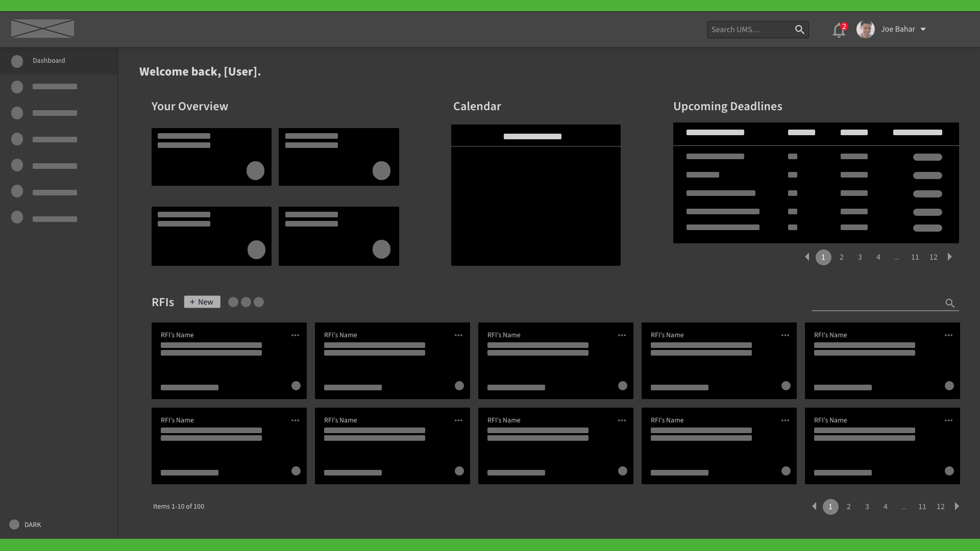Open the notifications bell icon
The width and height of the screenshot is (980, 551).
pyautogui.click(x=838, y=31)
